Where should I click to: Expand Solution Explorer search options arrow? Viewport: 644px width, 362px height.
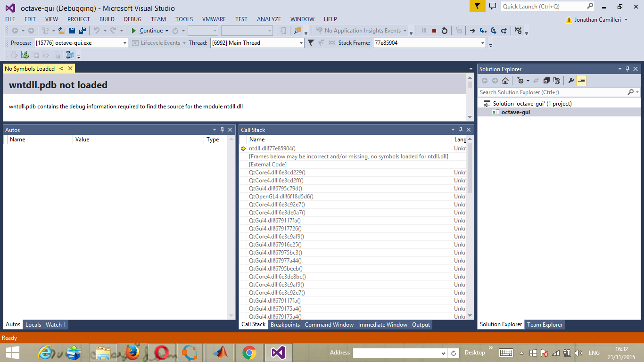638,92
